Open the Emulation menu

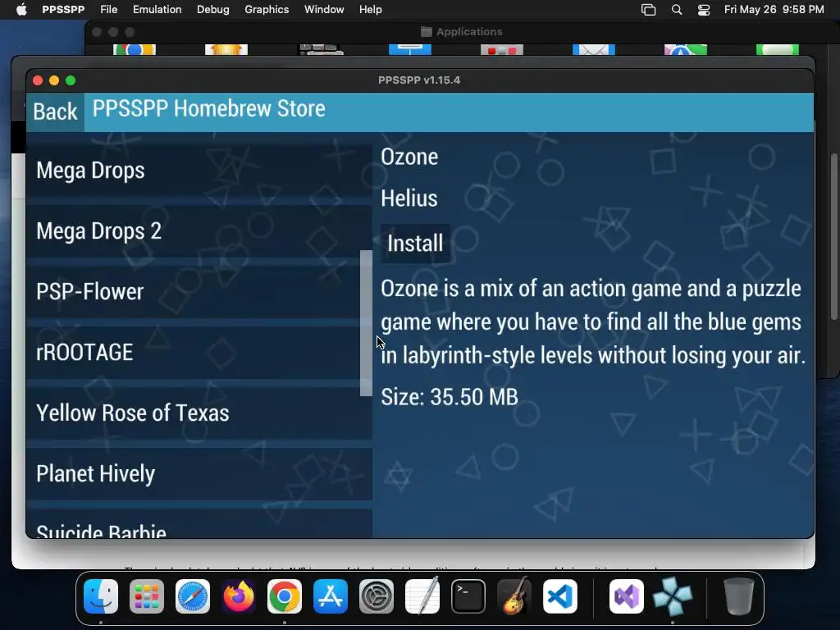click(x=157, y=10)
